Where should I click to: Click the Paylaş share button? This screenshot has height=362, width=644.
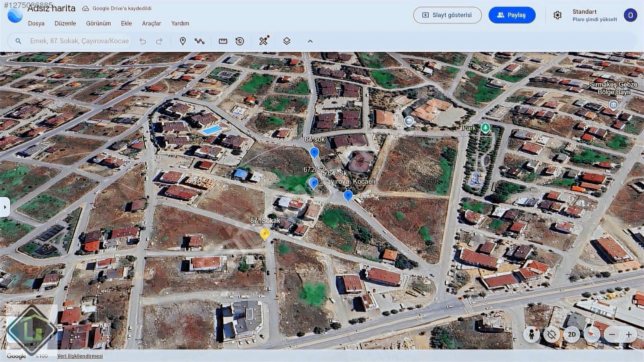512,15
